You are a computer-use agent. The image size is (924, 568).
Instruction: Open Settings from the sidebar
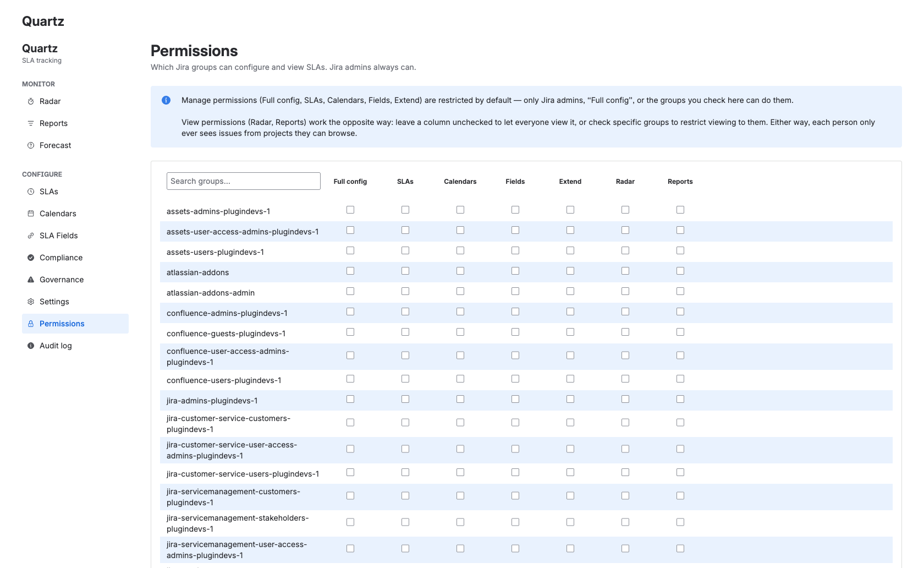(x=75, y=302)
